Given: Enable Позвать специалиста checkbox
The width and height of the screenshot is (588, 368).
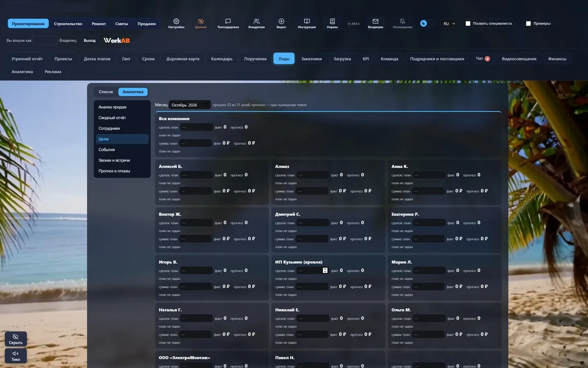Looking at the screenshot, I should click(x=468, y=24).
